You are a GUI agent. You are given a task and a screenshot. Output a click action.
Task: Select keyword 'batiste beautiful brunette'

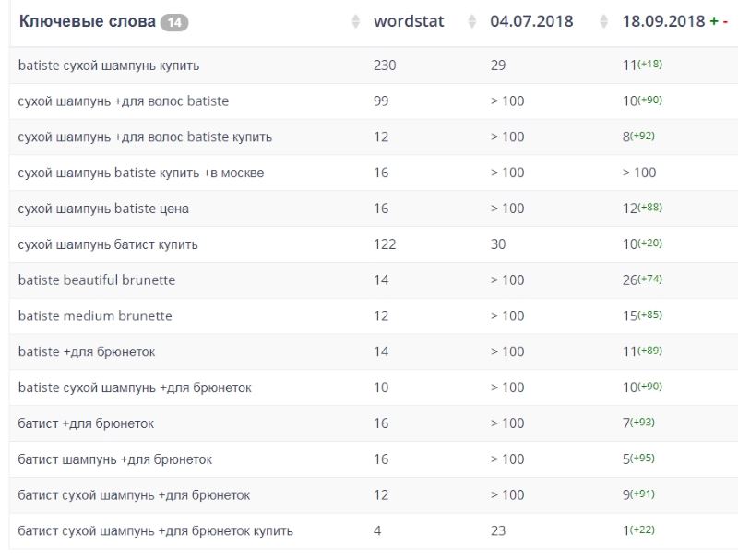pyautogui.click(x=97, y=280)
